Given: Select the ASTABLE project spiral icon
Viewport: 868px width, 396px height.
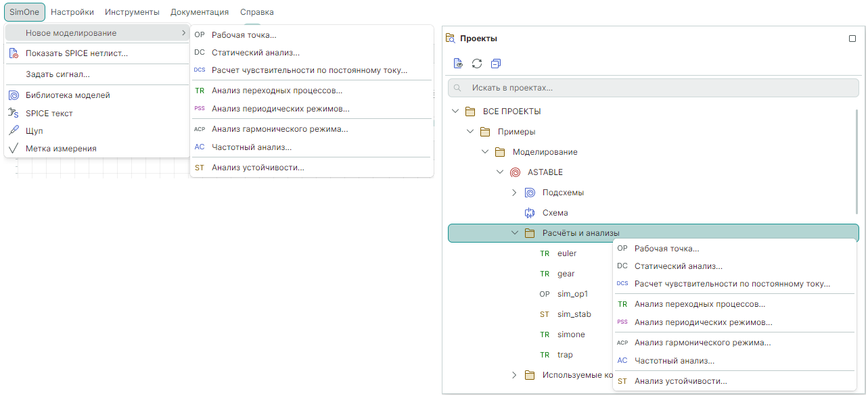Looking at the screenshot, I should 515,172.
